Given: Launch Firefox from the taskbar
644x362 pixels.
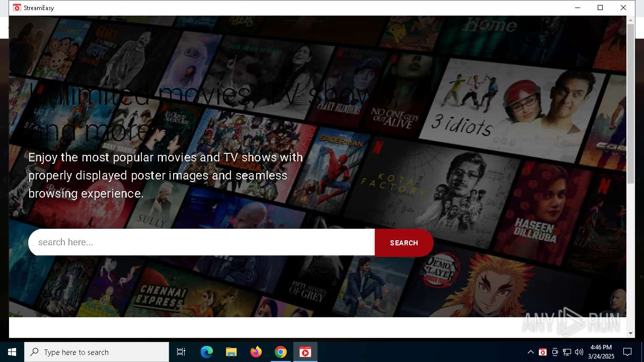Looking at the screenshot, I should click(x=256, y=352).
